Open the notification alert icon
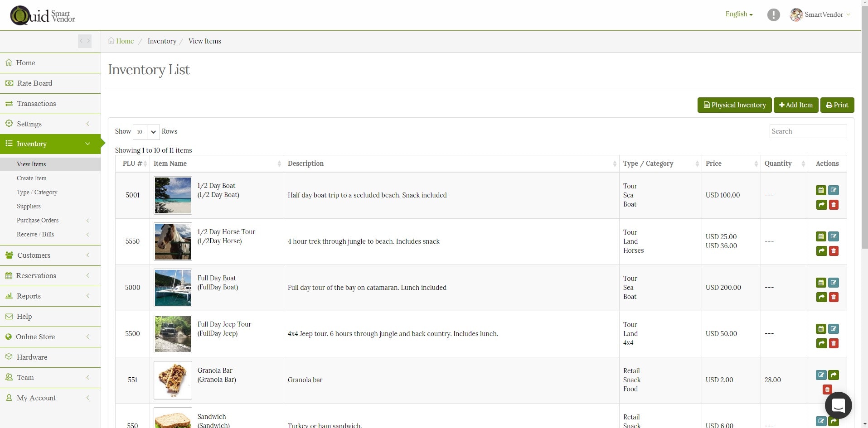 click(773, 14)
